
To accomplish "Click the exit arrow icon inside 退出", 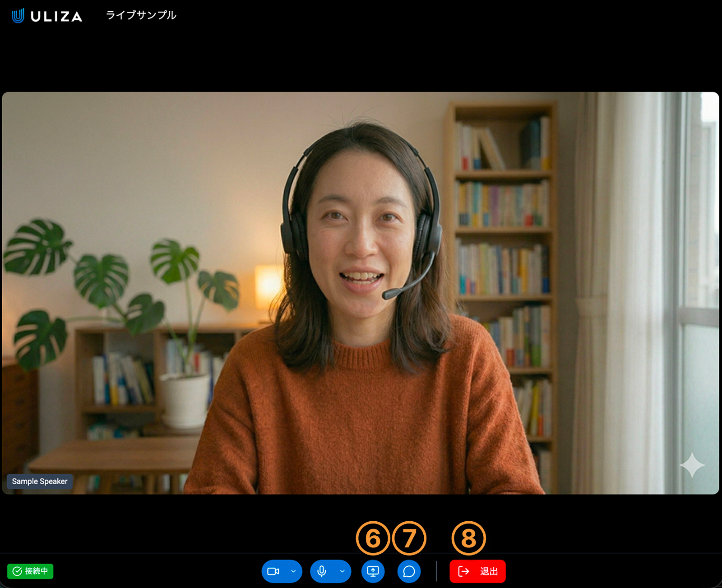I will [463, 571].
